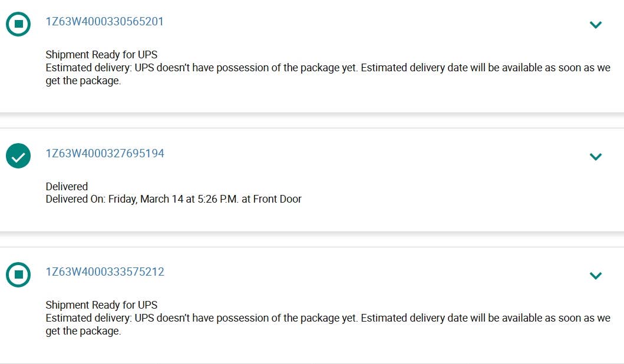Click the status icon beside tracking number 1Z63W4000330565201

18,24
